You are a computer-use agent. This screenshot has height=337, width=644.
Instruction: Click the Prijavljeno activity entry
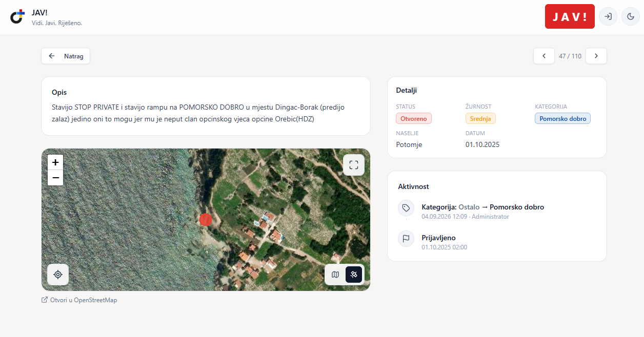(x=438, y=238)
